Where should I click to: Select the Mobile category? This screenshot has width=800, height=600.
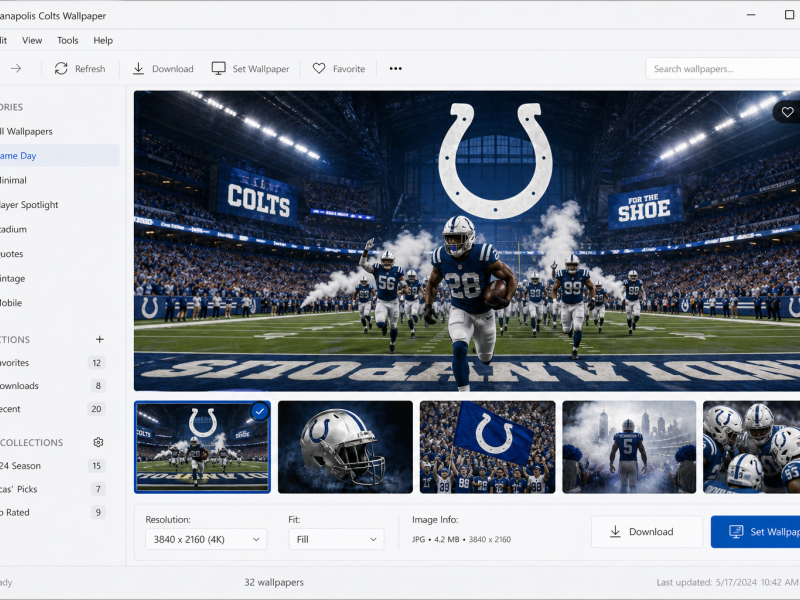pos(60,303)
